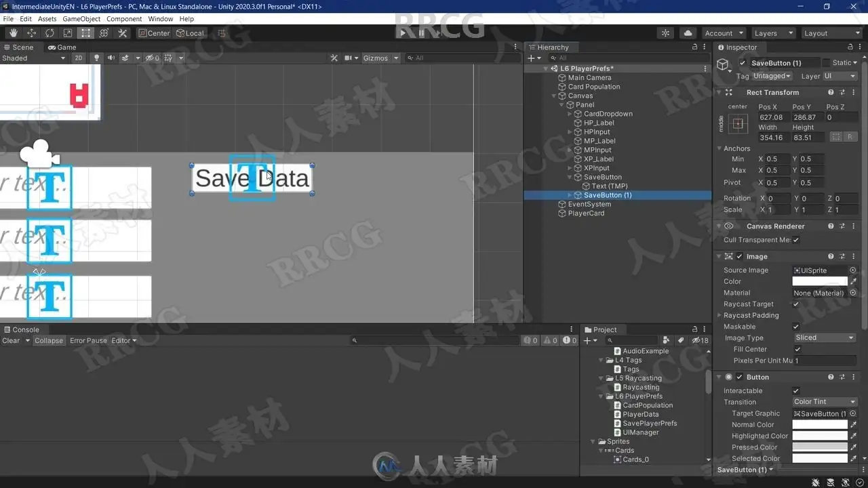Toggle the Static checkbox
Viewport: 868px width, 488px height.
point(826,63)
